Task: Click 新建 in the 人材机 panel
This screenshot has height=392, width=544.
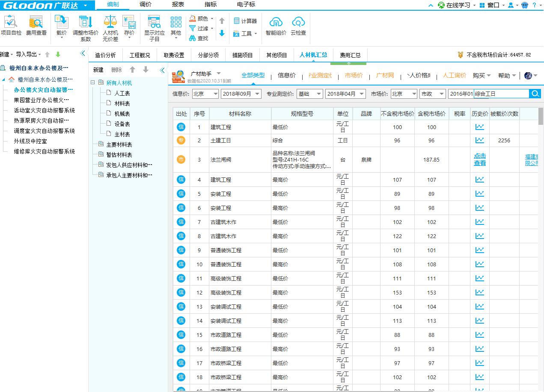Action: (x=98, y=70)
